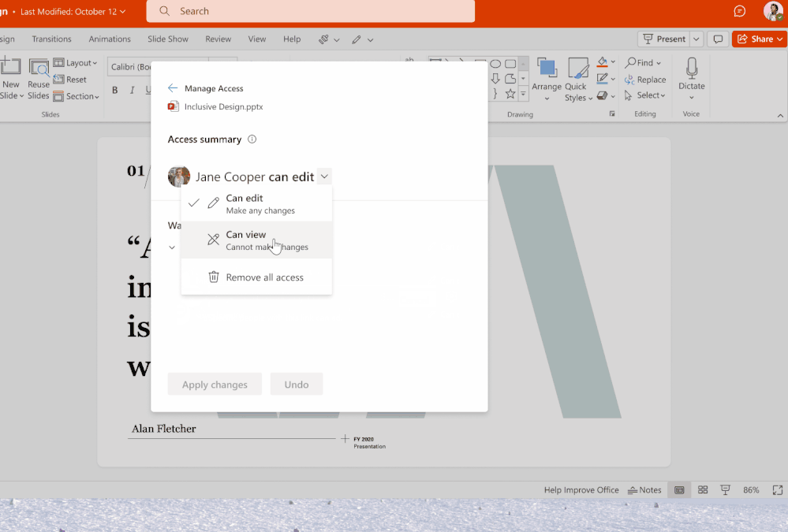Click the Shape Fill paint bucket icon

pyautogui.click(x=602, y=62)
